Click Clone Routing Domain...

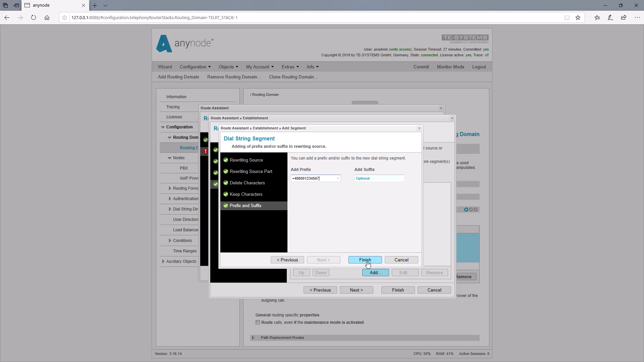coord(293,77)
